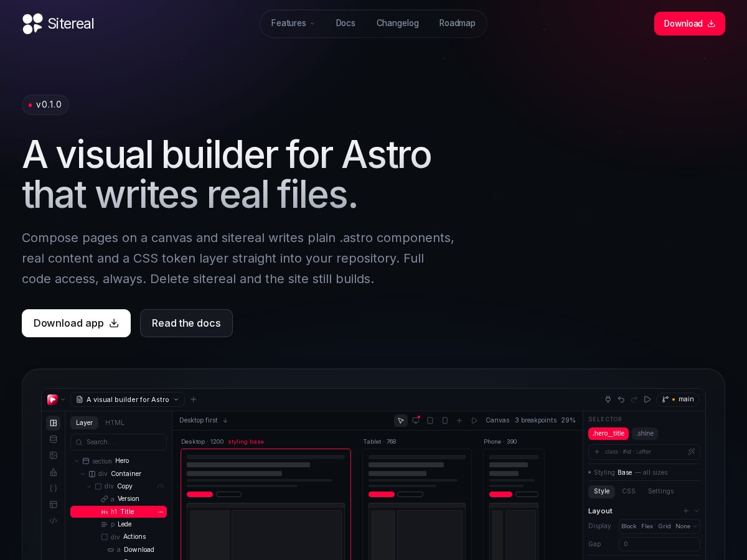Click the redo arrow icon
The width and height of the screenshot is (747, 560).
(634, 399)
